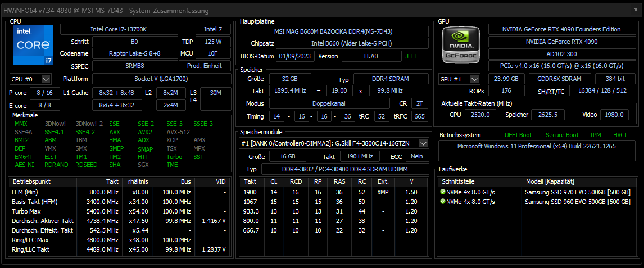Click the SGX feature flag
The height and width of the screenshot is (268, 644).
point(144,165)
